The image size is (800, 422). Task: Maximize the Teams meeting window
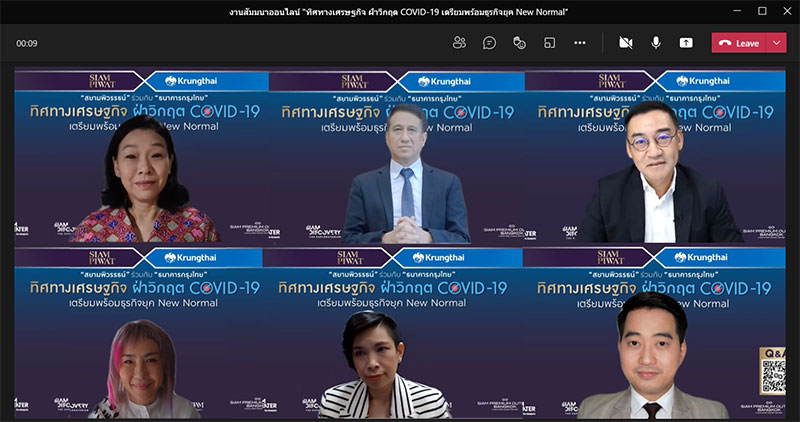tap(762, 11)
